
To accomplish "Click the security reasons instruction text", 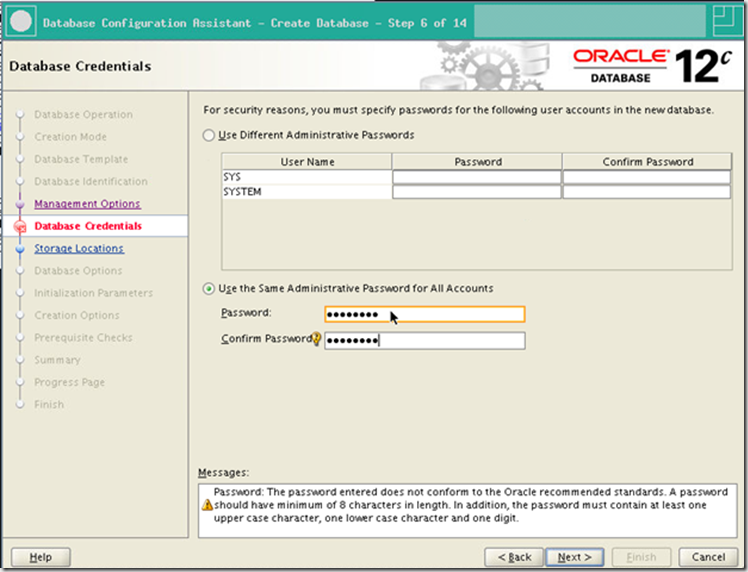I will [458, 110].
